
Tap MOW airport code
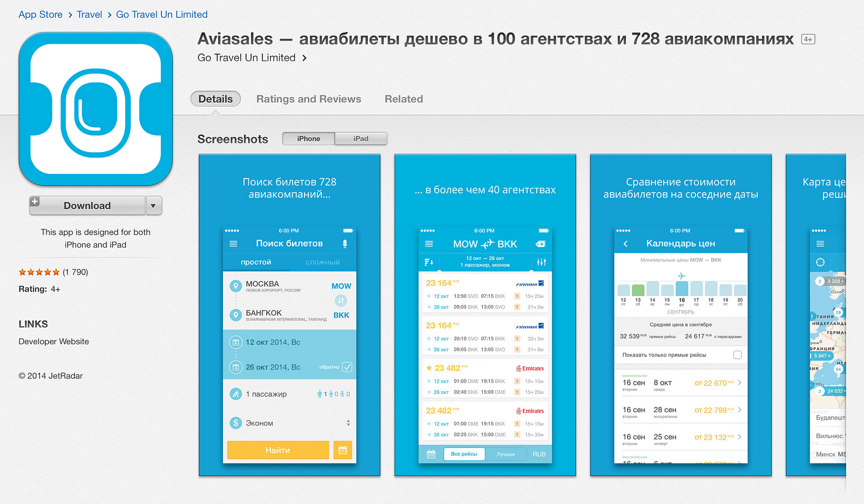341,286
